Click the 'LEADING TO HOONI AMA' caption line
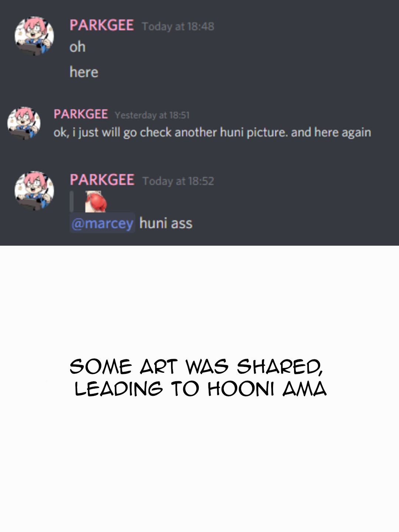Image resolution: width=399 pixels, height=532 pixels. pos(201,389)
